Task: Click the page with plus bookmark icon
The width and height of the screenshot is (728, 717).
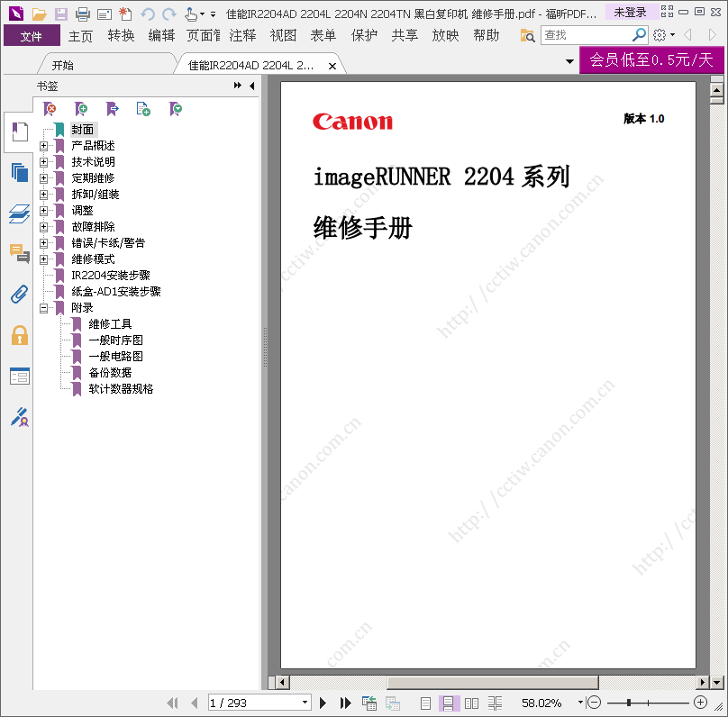Action: [143, 109]
